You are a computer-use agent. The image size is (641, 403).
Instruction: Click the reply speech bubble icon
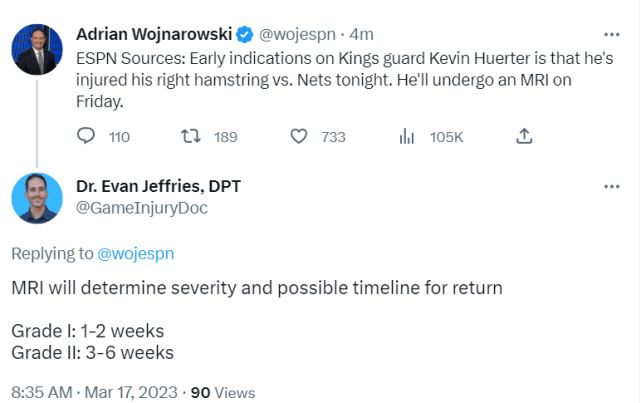(x=88, y=137)
